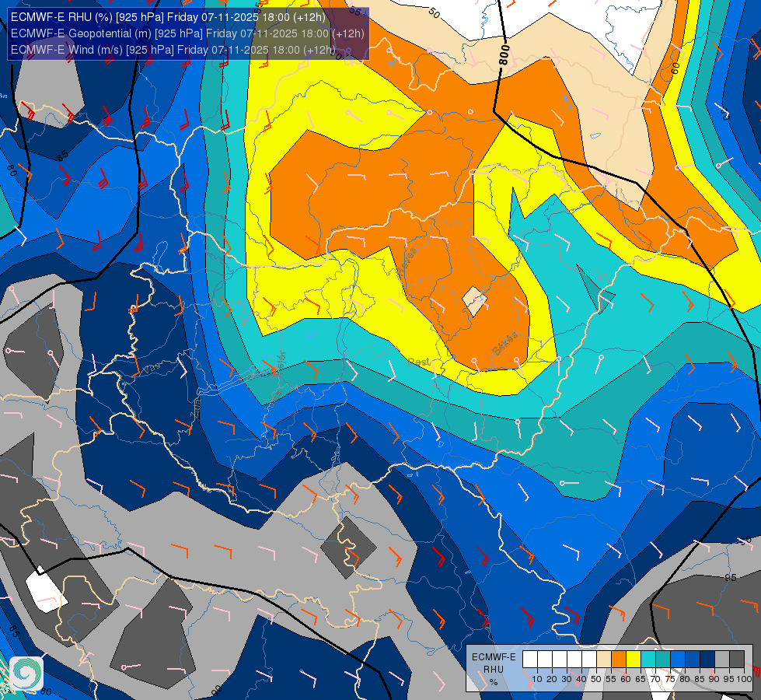The image size is (761, 700).
Task: Pick the navy 85-90% legend swatch
Action: tap(707, 660)
